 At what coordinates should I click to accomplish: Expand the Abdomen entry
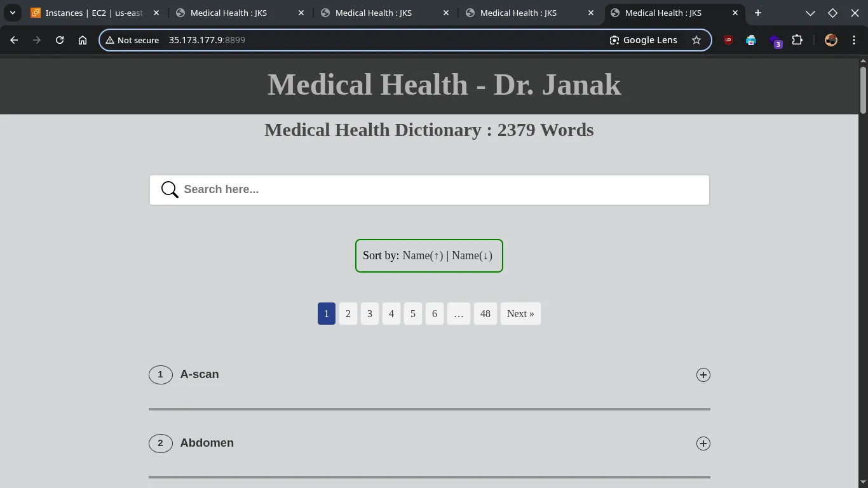coord(703,444)
